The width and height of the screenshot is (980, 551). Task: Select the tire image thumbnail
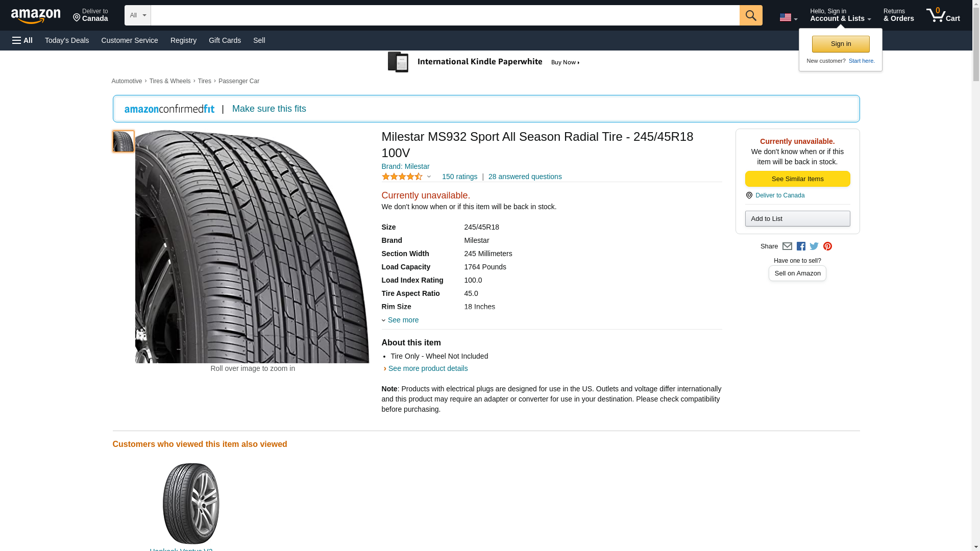point(123,141)
